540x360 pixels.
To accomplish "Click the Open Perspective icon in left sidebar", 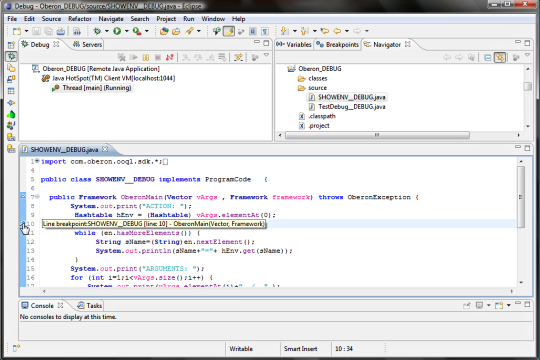I will 11,45.
